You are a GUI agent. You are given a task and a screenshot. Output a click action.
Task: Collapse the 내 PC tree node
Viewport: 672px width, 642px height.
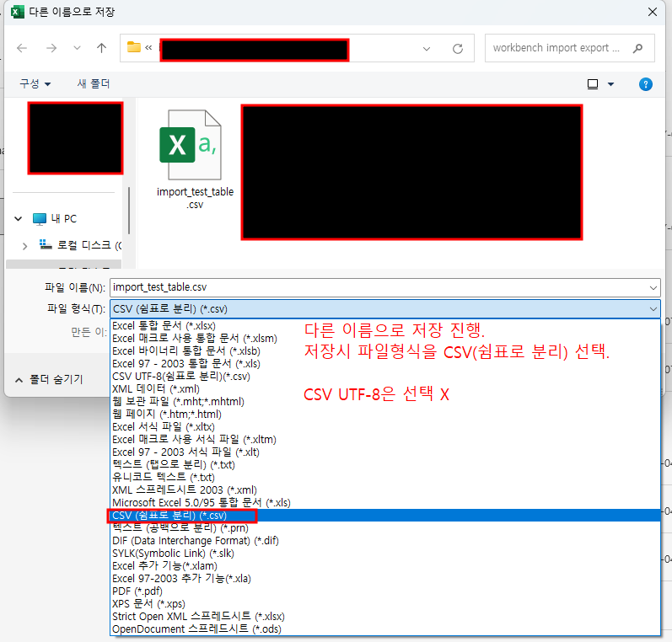pyautogui.click(x=18, y=219)
